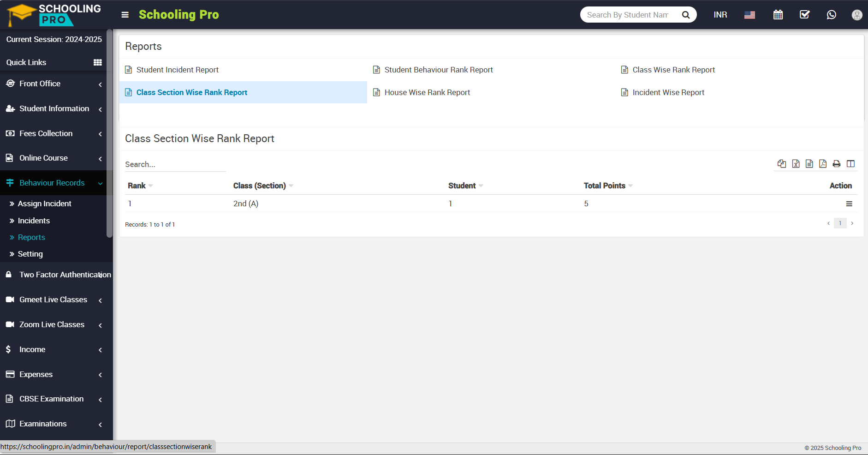
Task: Click the Front Office icon
Action: pyautogui.click(x=10, y=84)
